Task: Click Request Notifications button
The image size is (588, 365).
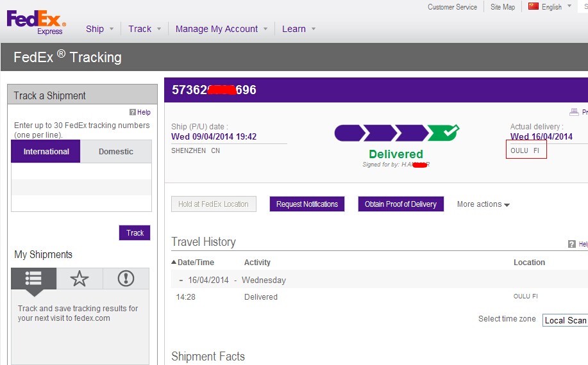Action: pyautogui.click(x=307, y=204)
